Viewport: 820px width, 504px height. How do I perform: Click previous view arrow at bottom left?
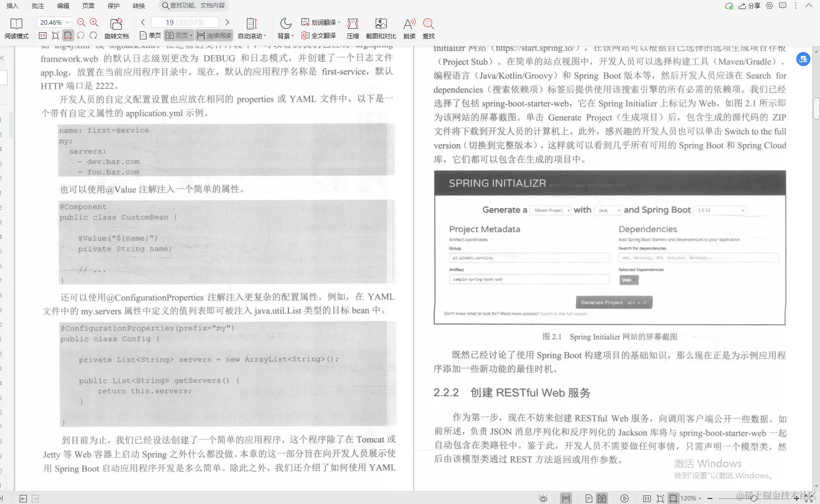pyautogui.click(x=23, y=498)
